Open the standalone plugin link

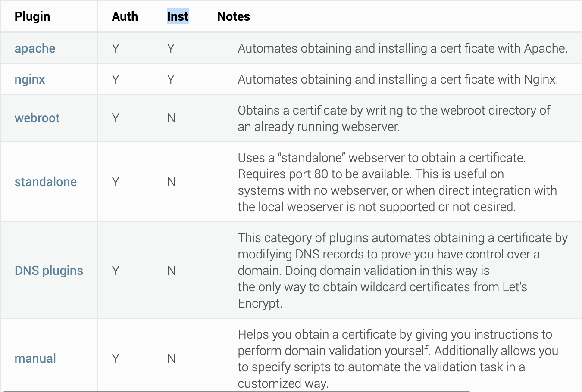click(46, 182)
